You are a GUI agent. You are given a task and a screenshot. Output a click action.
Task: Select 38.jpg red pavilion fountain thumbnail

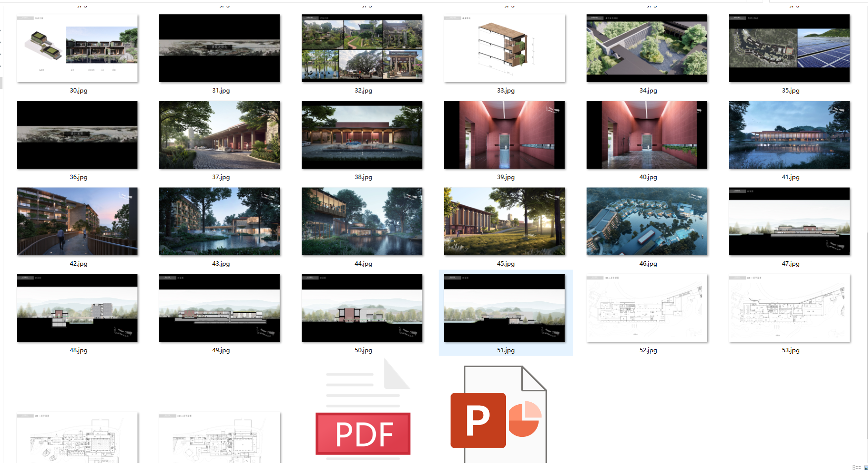(362, 135)
